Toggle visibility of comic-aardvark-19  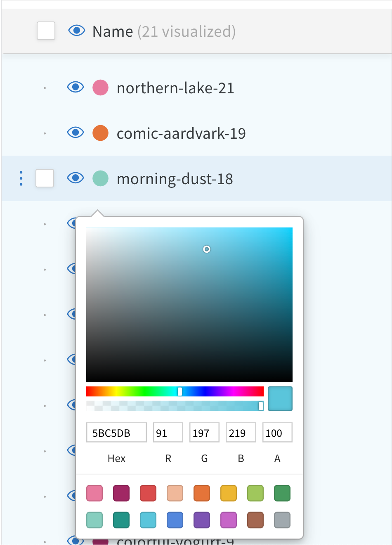click(75, 133)
